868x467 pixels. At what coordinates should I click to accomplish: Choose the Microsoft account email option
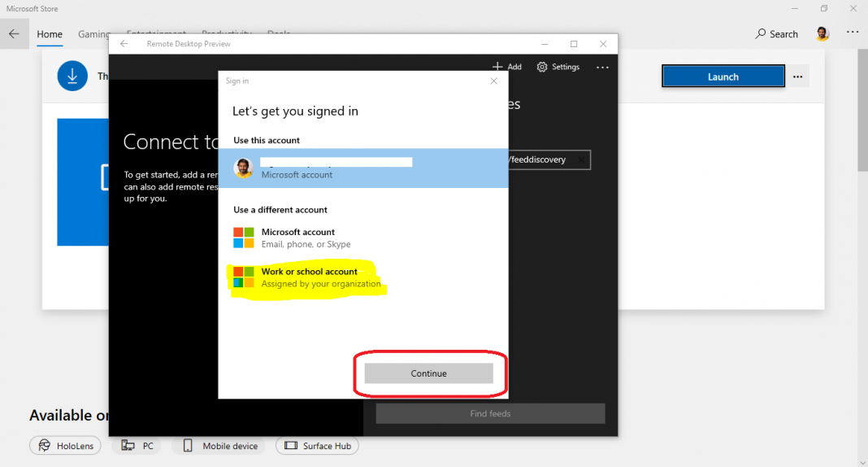[x=363, y=238]
